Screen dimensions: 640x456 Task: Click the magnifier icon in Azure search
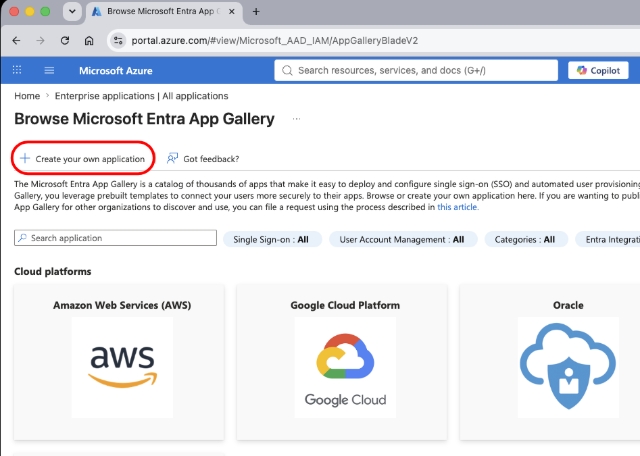(287, 70)
